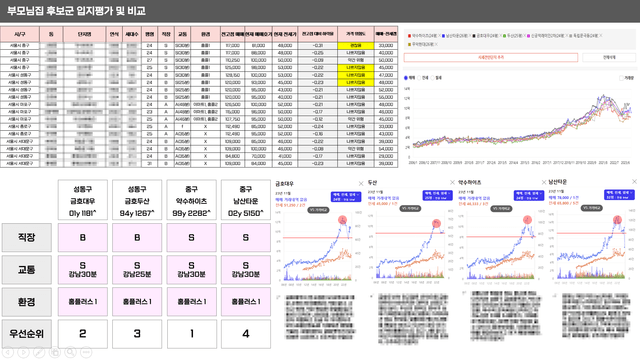Tick the 거래량 checkbox
Screen dimensions: 640x360
coord(621,78)
